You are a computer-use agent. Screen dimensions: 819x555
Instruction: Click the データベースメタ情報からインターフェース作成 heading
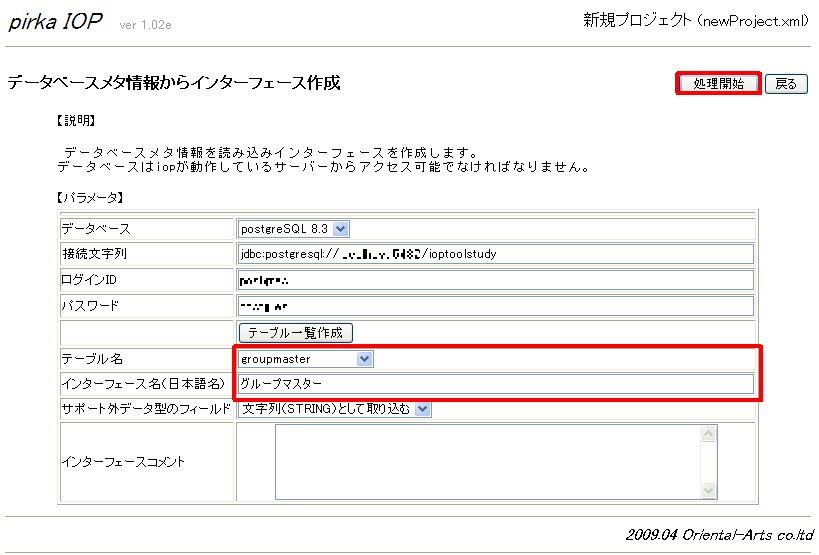pyautogui.click(x=174, y=83)
